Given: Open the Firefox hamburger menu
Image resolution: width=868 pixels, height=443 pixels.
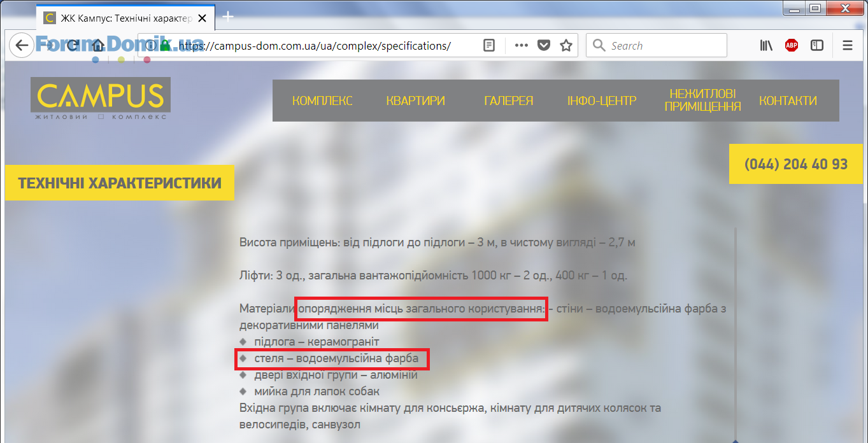Looking at the screenshot, I should click(848, 46).
